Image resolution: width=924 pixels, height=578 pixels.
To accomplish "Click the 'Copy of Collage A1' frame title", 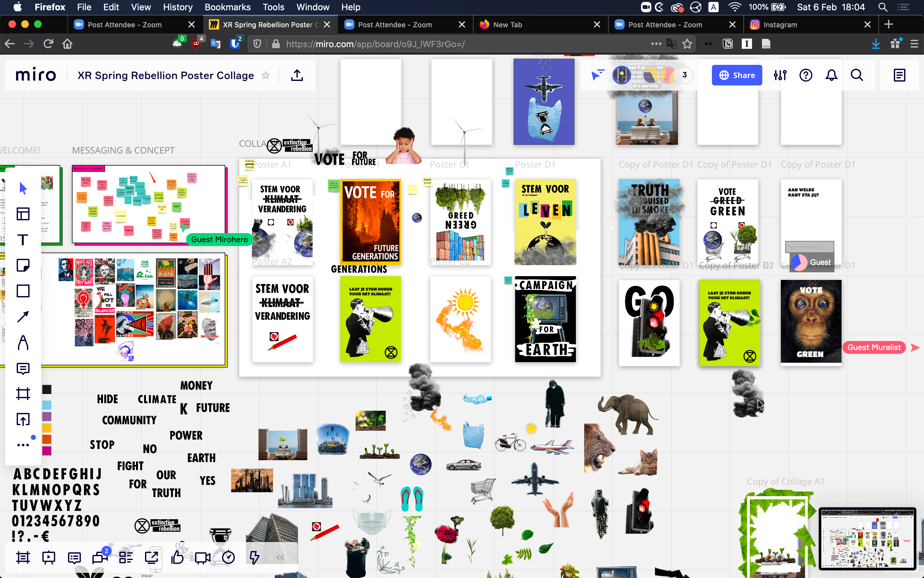I will point(785,481).
